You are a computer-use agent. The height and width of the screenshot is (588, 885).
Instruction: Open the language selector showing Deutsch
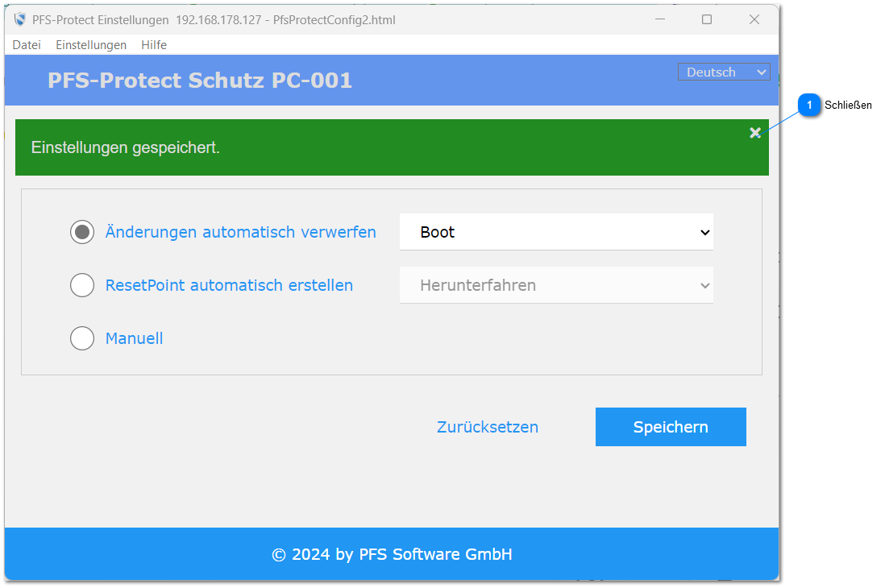pos(723,72)
